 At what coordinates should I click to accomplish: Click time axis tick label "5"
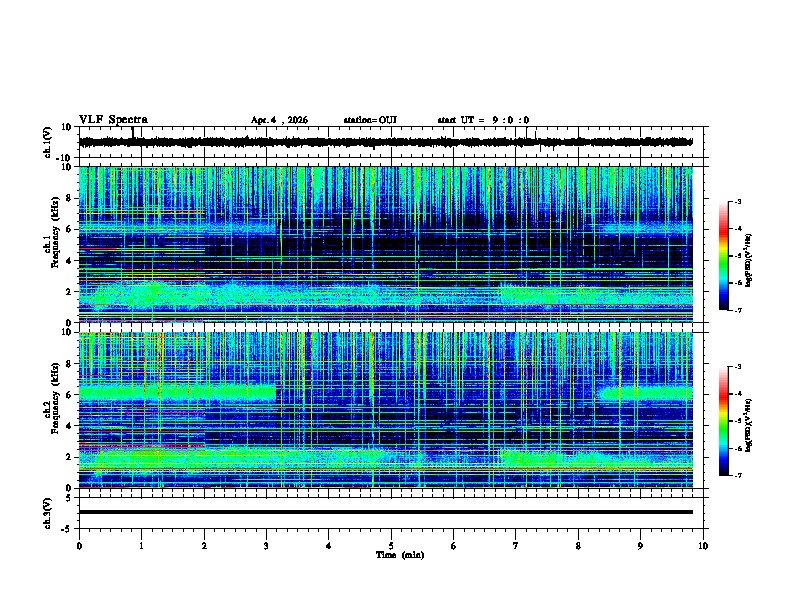[x=391, y=546]
